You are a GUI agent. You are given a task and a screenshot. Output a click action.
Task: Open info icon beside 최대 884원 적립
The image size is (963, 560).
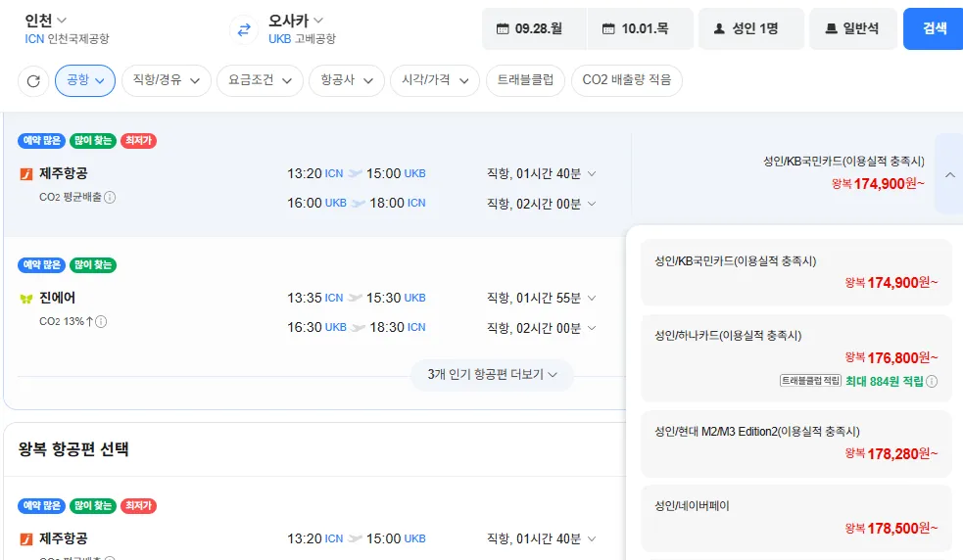tap(932, 381)
